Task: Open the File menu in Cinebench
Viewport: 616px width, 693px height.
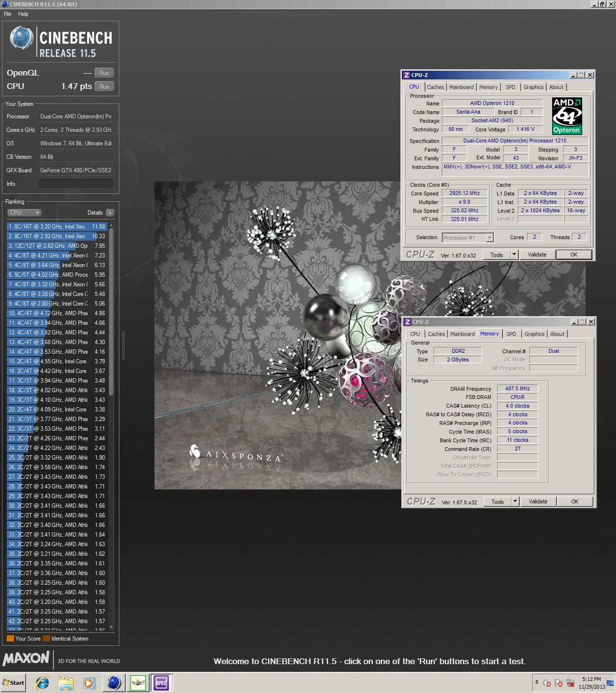Action: (8, 14)
